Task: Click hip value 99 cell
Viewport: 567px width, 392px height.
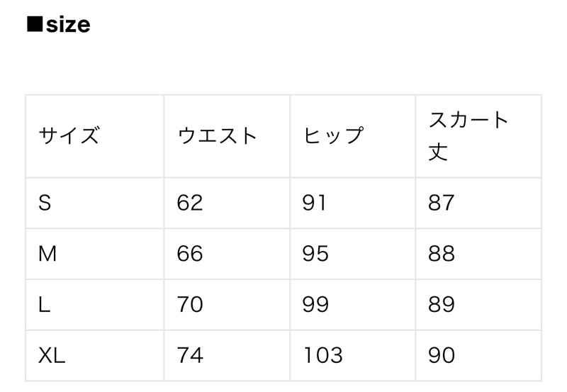Action: 352,305
